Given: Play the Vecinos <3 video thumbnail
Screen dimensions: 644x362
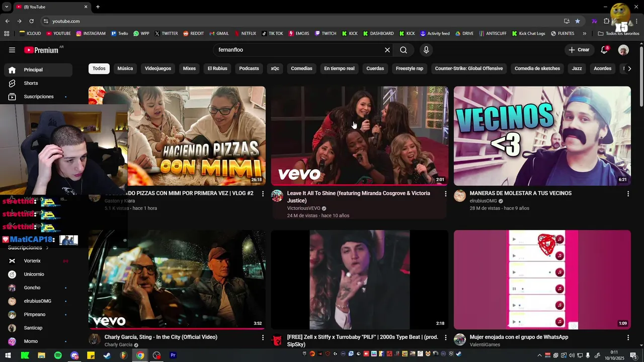Looking at the screenshot, I should [542, 136].
